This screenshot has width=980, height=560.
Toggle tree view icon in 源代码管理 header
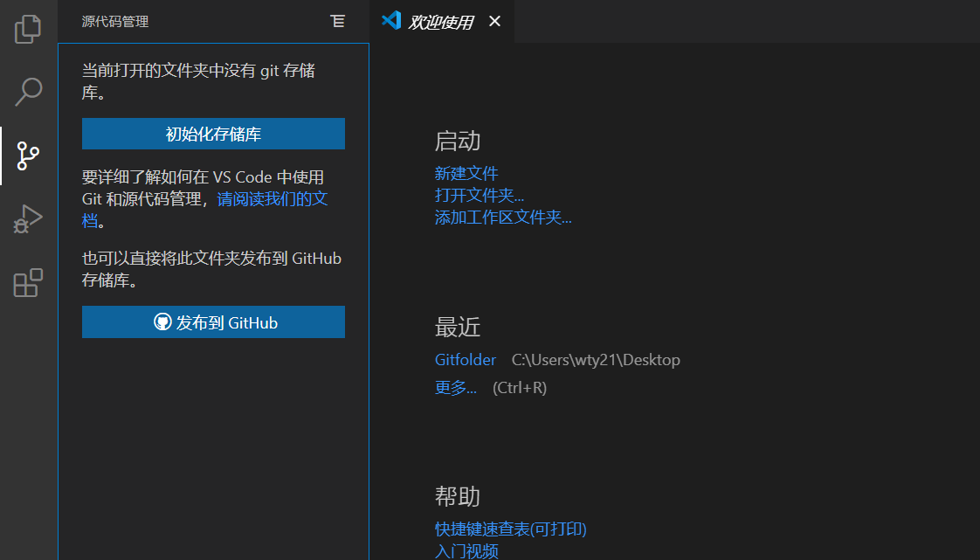click(337, 21)
